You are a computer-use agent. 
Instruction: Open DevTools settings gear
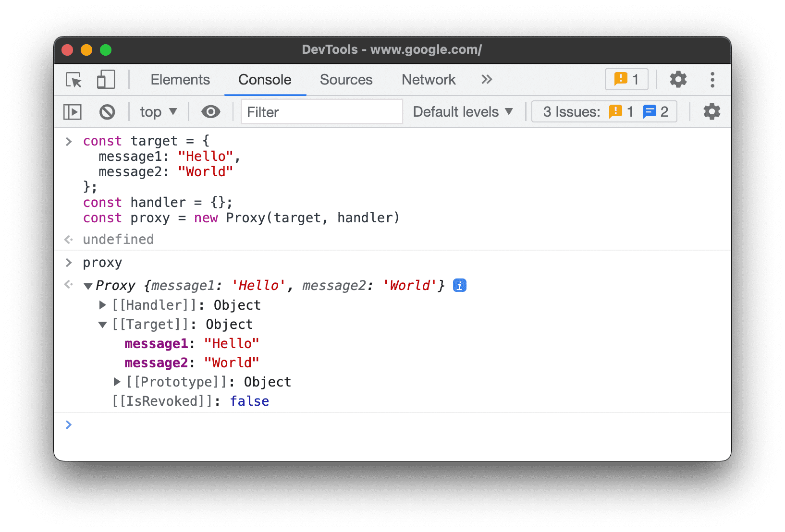pyautogui.click(x=678, y=80)
